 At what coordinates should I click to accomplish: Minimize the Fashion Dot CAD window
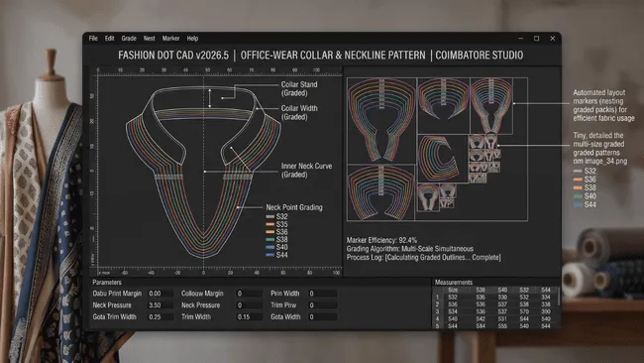(520, 39)
